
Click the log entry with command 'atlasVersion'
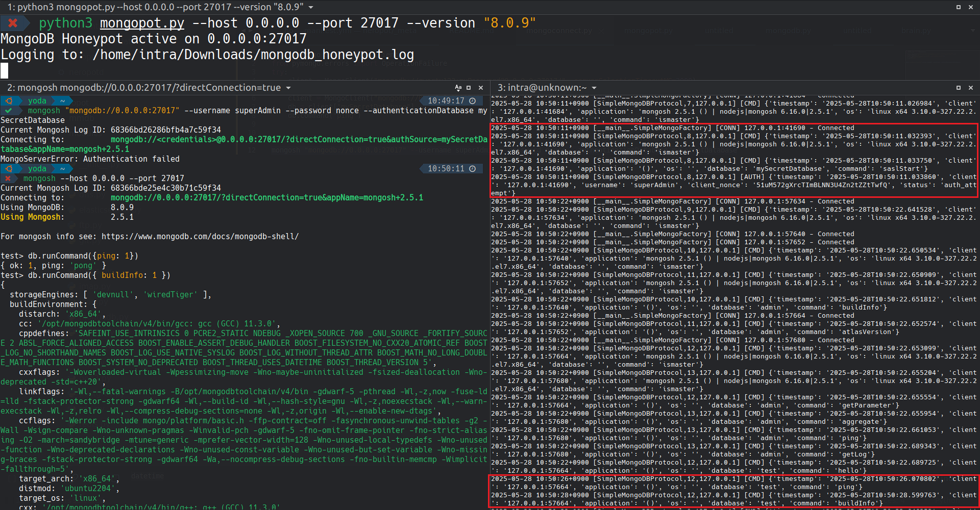[733, 328]
